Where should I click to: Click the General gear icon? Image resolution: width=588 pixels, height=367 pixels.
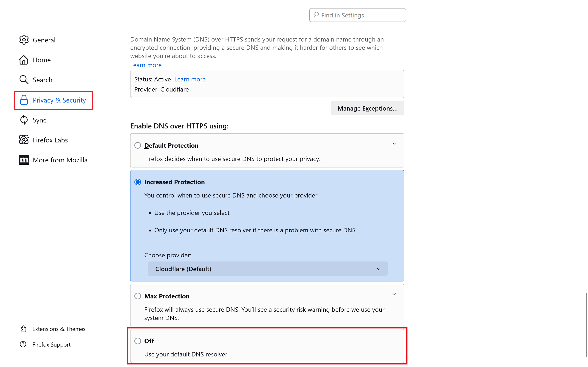24,40
